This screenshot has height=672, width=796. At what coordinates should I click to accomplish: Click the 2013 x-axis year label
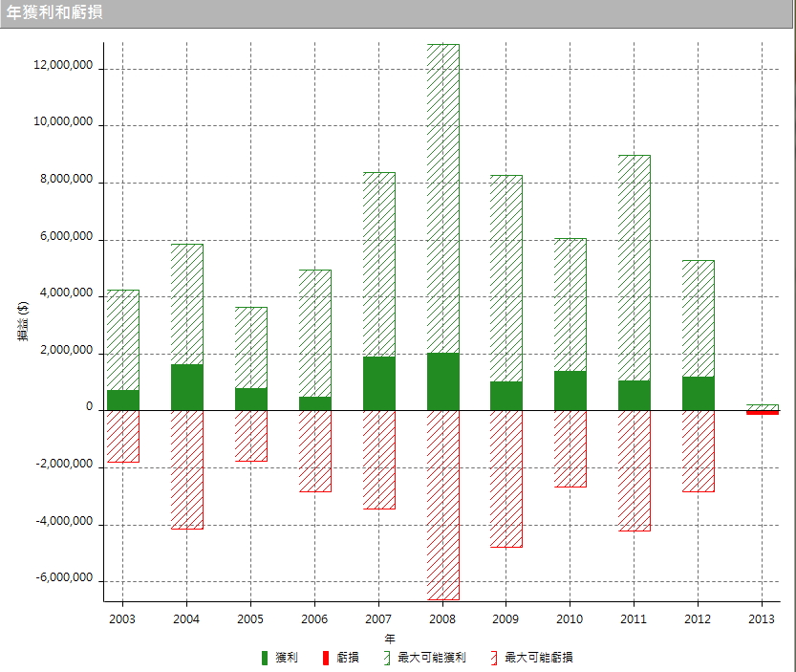(x=761, y=618)
